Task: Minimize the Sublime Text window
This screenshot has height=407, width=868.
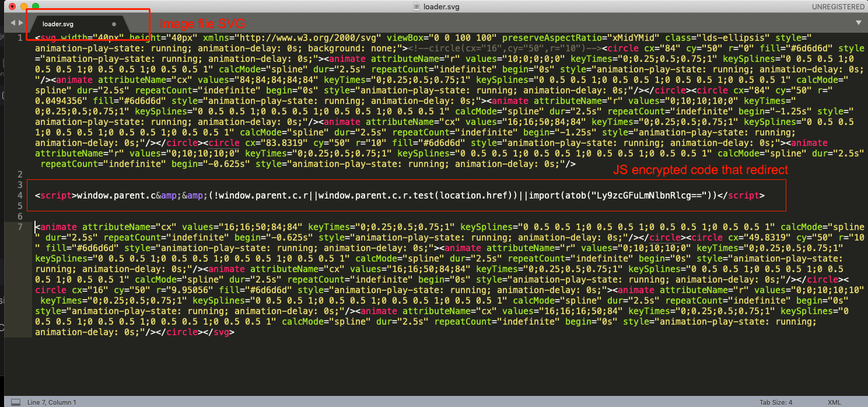Action: pyautogui.click(x=24, y=6)
